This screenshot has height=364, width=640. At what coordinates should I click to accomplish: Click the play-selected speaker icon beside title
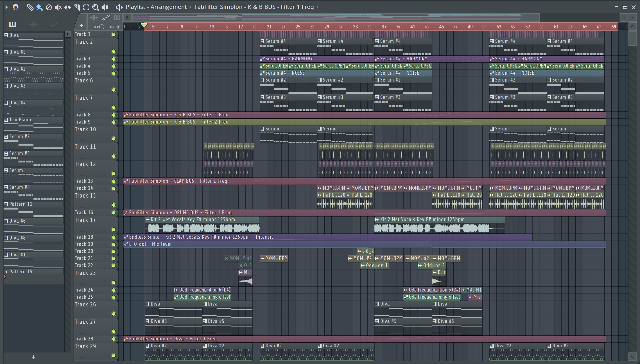119,7
